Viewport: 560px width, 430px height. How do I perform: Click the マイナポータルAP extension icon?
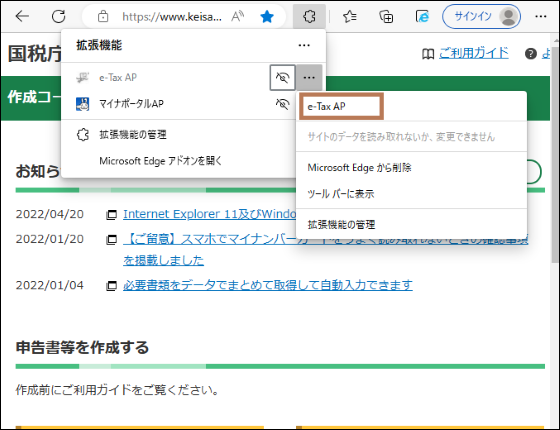[82, 104]
